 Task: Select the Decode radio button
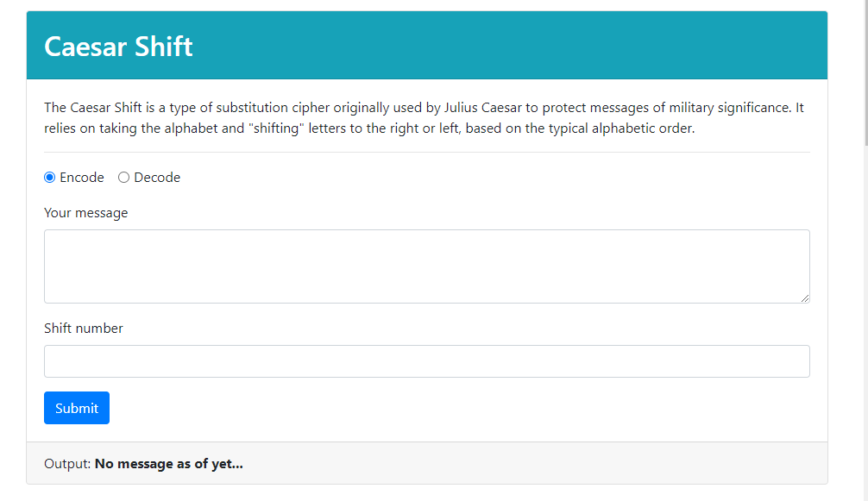[123, 177]
